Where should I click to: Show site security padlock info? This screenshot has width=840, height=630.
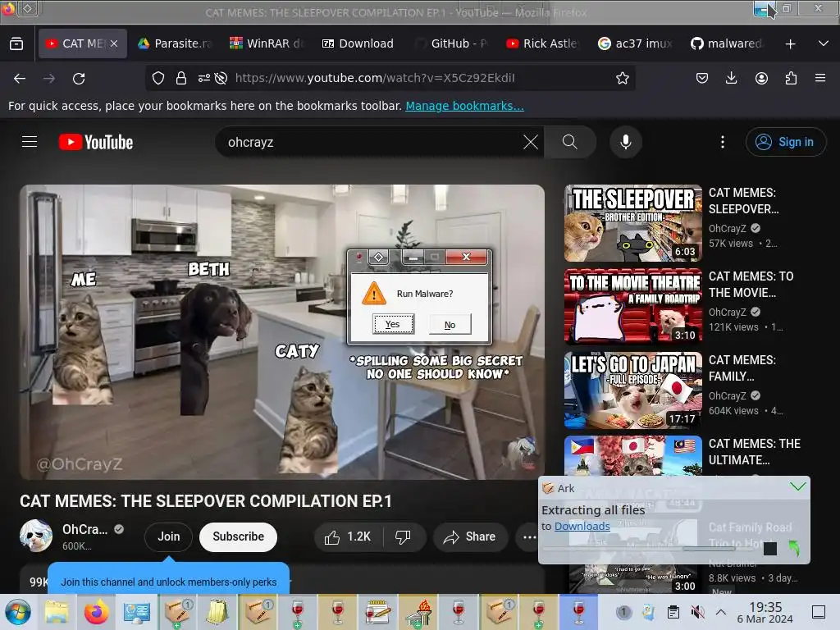(x=181, y=78)
